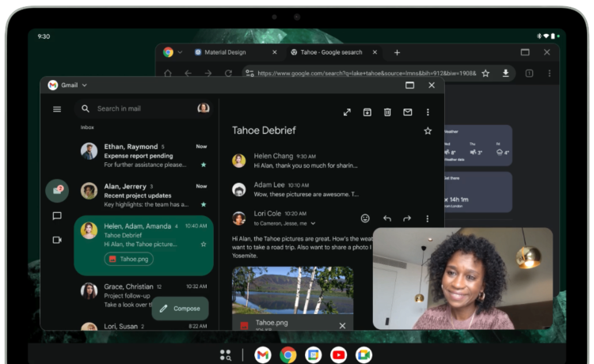
Task: Switch to the Tahoe - Google search tab
Action: tap(331, 52)
